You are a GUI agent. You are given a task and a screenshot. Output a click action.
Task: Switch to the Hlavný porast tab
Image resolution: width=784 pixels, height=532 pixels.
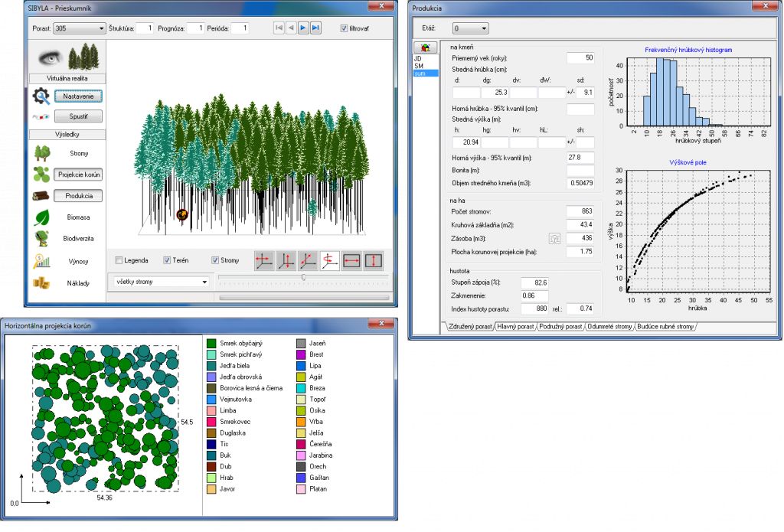click(515, 326)
